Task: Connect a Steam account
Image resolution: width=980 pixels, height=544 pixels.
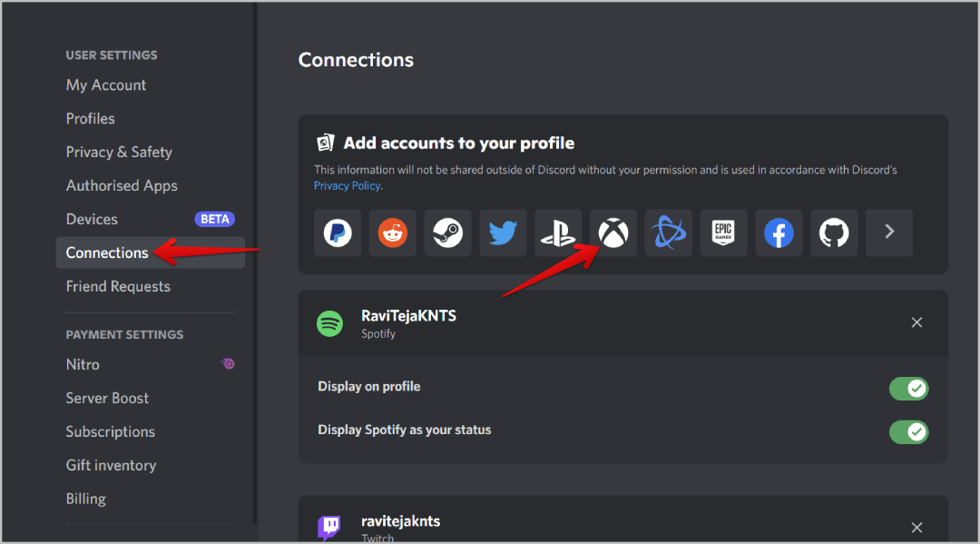Action: [447, 232]
